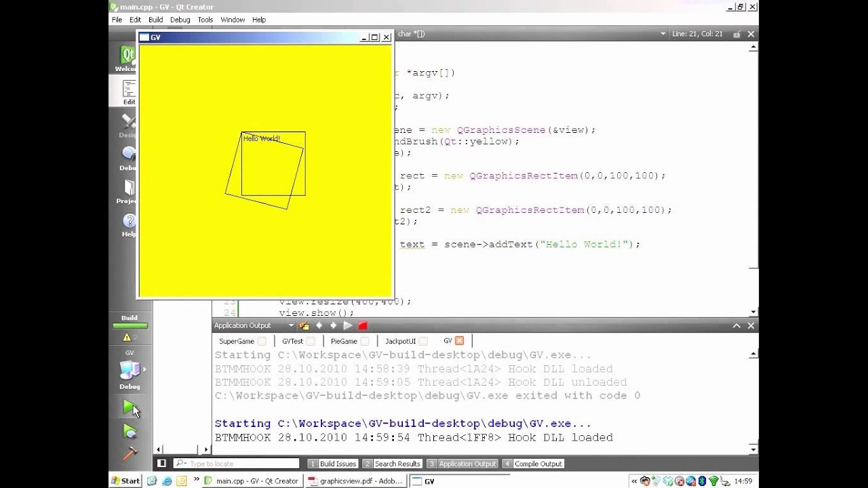Click Hello World! text in GV window
The image size is (868, 488).
262,138
